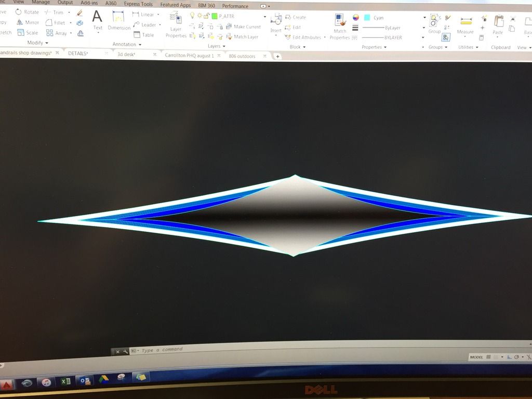Switch to the 3d desk drawing tab
The image size is (532, 399).
[x=126, y=55]
